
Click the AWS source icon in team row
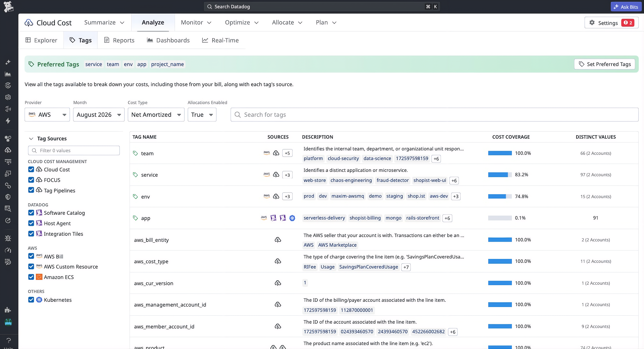click(x=267, y=153)
